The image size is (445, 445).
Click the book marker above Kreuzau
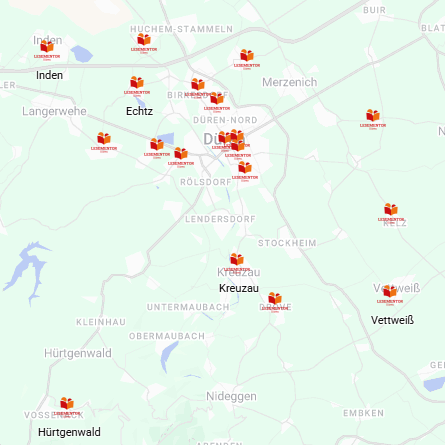click(237, 262)
